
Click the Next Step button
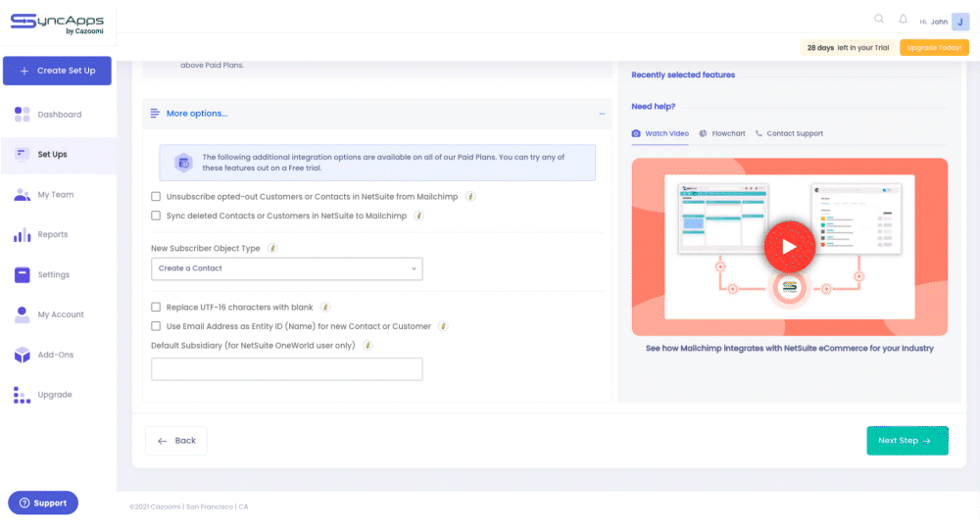click(906, 441)
